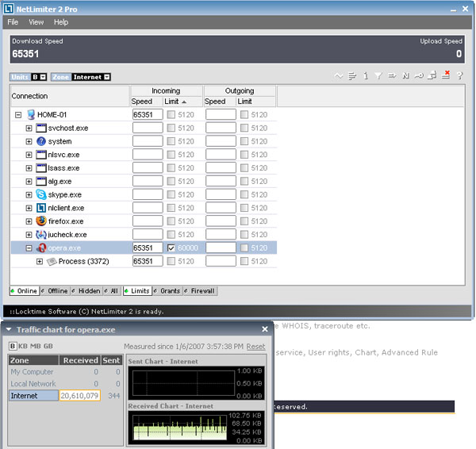Click the Process (3372) icon

click(52, 261)
